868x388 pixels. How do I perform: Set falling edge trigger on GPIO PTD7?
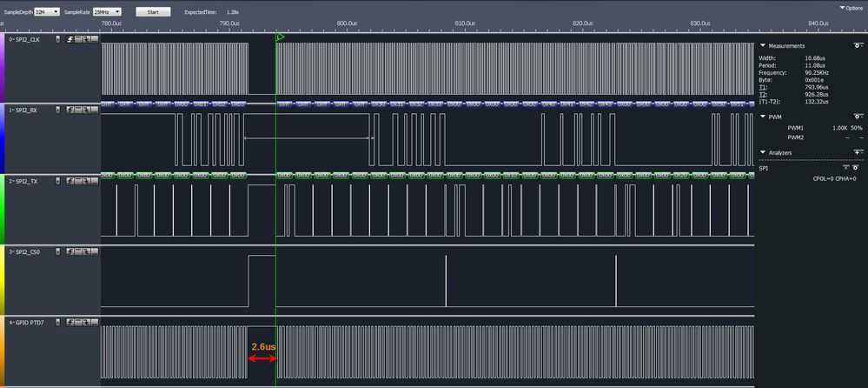point(86,322)
